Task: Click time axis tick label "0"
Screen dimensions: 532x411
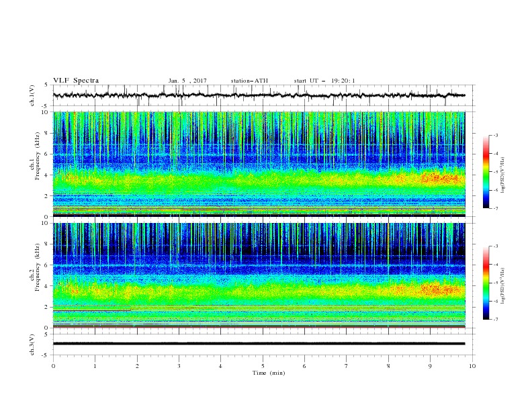Action: 53,366
